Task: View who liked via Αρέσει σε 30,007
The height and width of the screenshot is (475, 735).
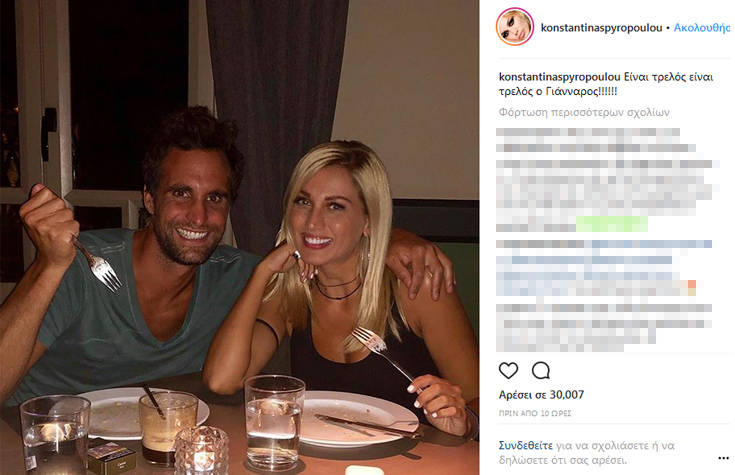Action: 541,395
